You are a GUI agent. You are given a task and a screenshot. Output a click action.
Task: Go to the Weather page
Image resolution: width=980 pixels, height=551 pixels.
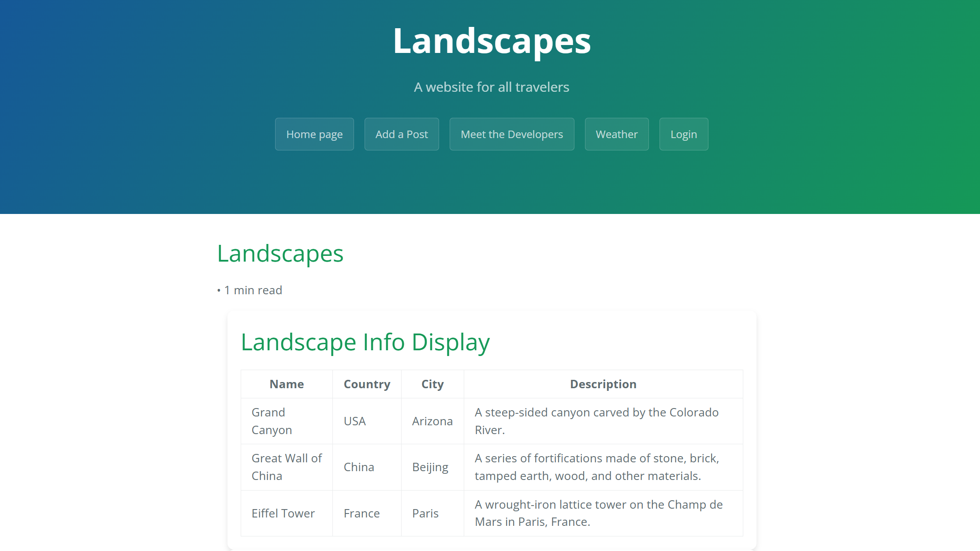(x=617, y=134)
